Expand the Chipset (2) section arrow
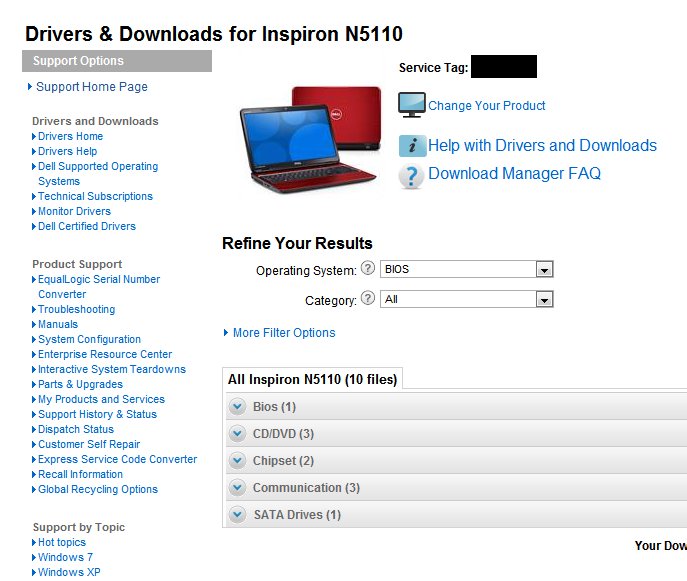 tap(237, 461)
